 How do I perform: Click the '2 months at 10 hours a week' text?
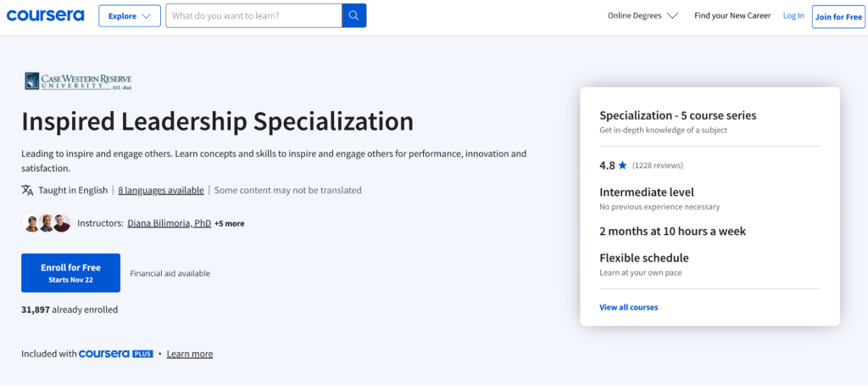672,231
